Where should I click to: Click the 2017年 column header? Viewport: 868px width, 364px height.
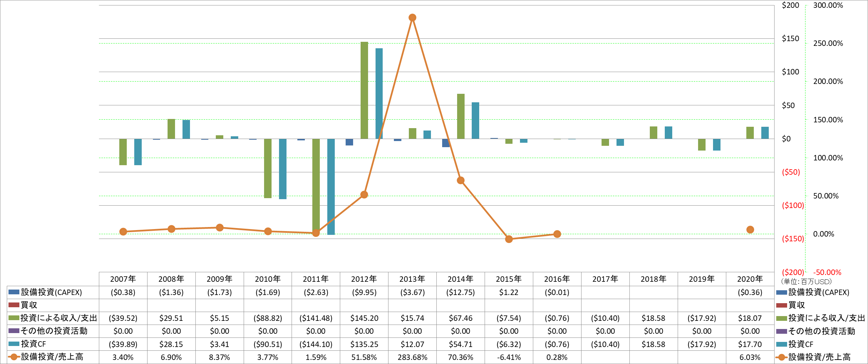(x=605, y=279)
